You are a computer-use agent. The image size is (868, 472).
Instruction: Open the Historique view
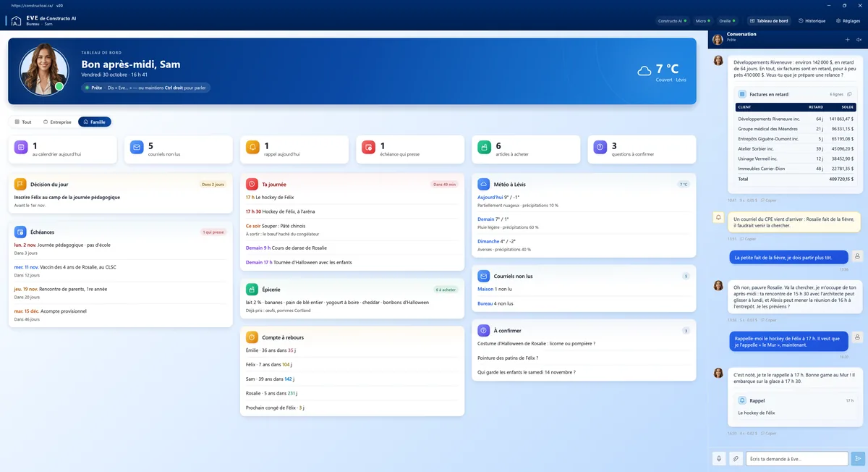pos(812,21)
